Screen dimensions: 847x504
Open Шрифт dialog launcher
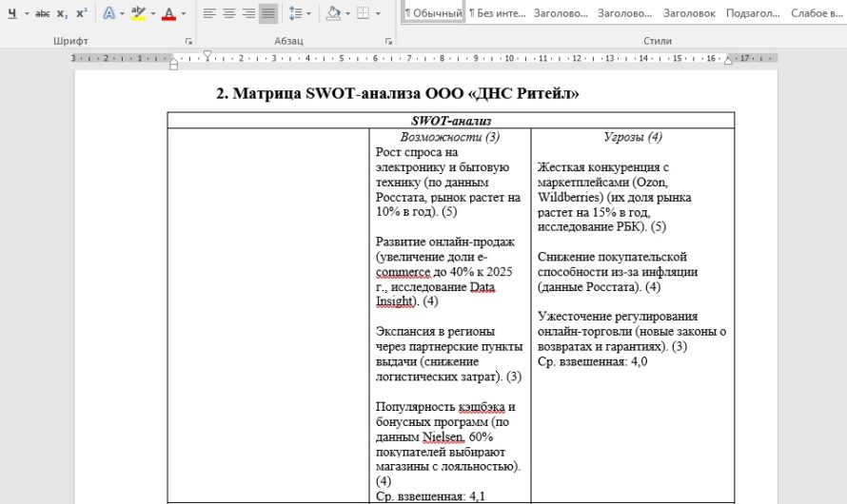pyautogui.click(x=188, y=41)
